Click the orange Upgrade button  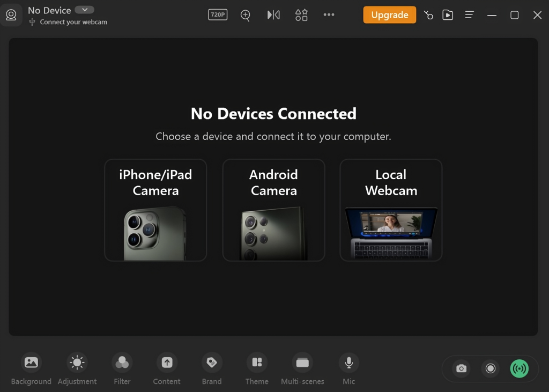[x=390, y=14]
